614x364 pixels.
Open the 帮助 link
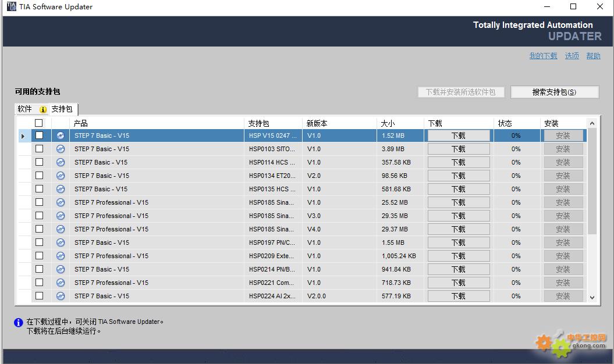click(593, 56)
